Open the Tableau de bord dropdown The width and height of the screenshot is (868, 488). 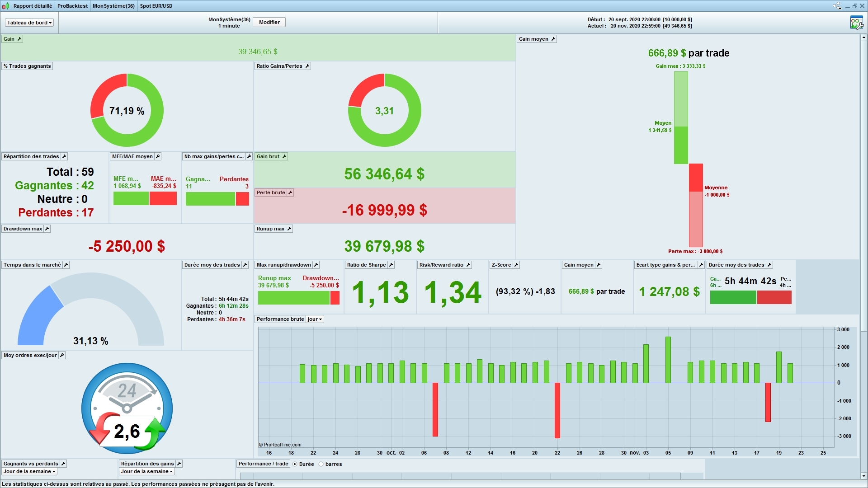[x=29, y=23]
